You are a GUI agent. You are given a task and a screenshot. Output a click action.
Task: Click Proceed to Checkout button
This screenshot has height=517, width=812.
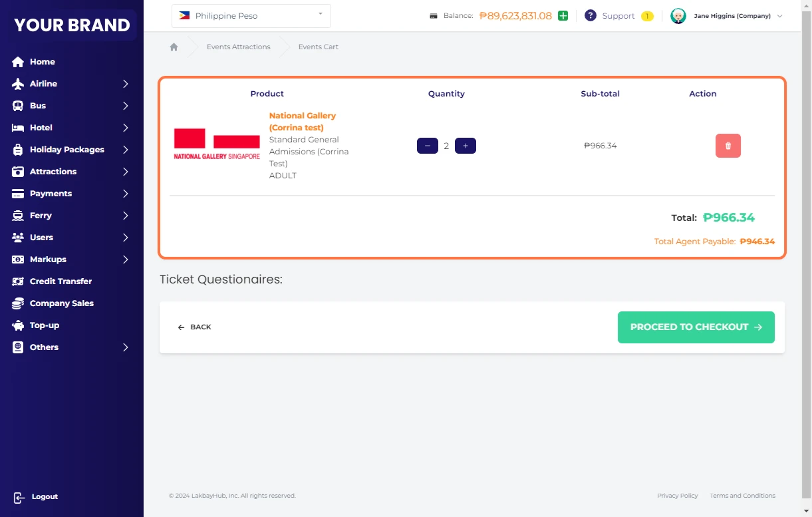[x=696, y=327]
